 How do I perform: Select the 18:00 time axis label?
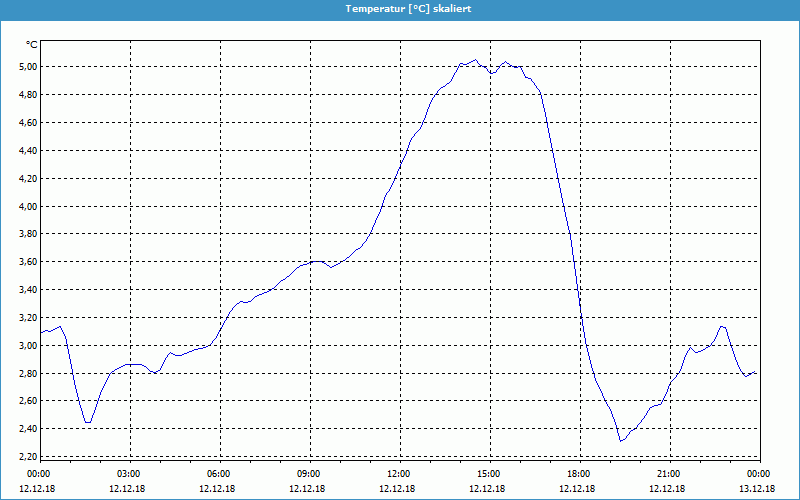578,474
